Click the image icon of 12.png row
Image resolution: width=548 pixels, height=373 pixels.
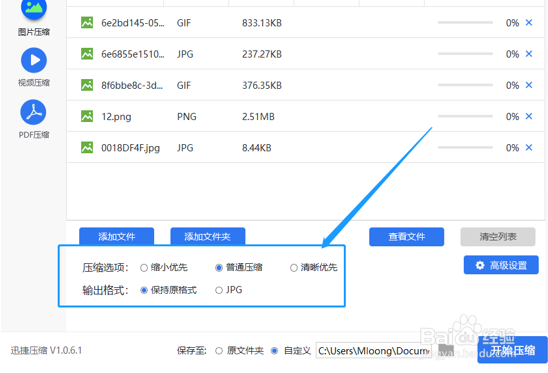(87, 116)
